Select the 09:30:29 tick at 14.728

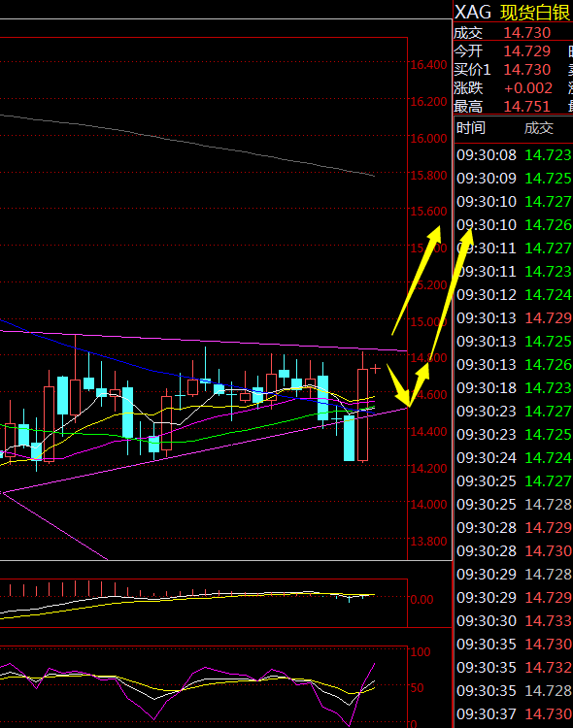pyautogui.click(x=514, y=575)
